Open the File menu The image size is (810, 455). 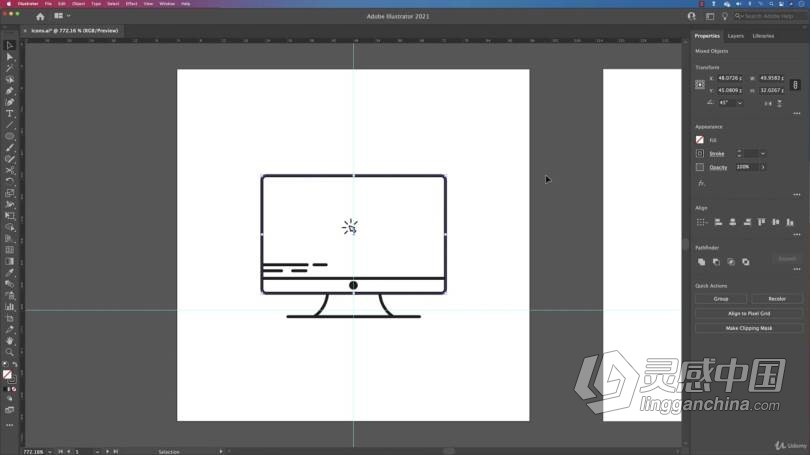[x=48, y=4]
